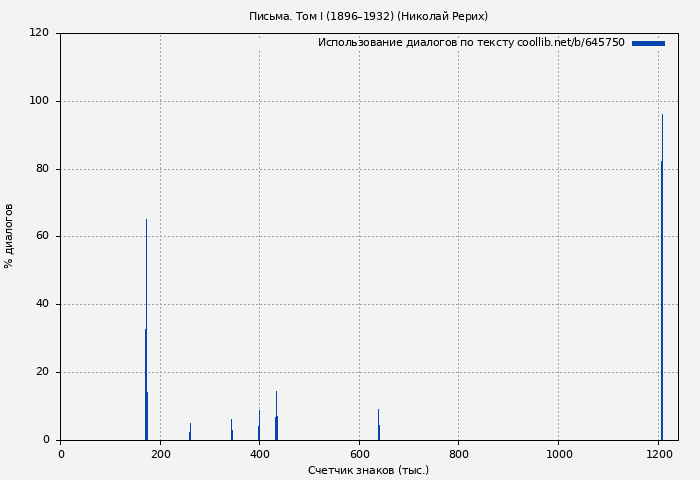This screenshot has width=700, height=480.
Task: Click the chart title 'Письма. Том I'
Action: [x=368, y=16]
